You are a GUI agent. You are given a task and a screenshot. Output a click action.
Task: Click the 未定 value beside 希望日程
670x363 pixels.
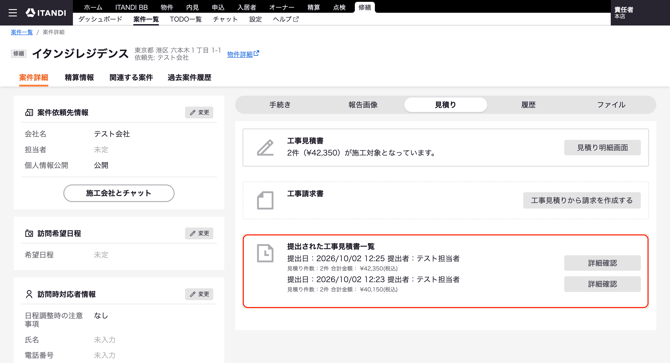(x=101, y=255)
